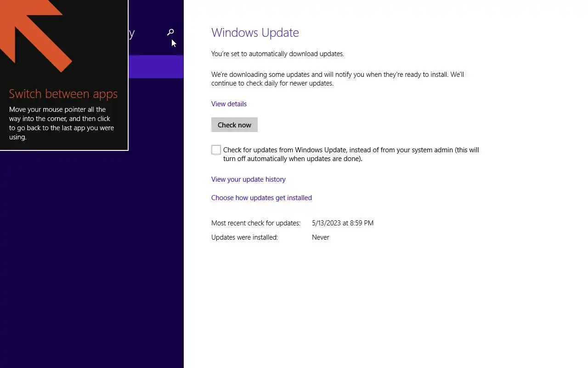This screenshot has height=368, width=588.
Task: Select the highlighted purple sidebar menu item
Action: (x=156, y=67)
